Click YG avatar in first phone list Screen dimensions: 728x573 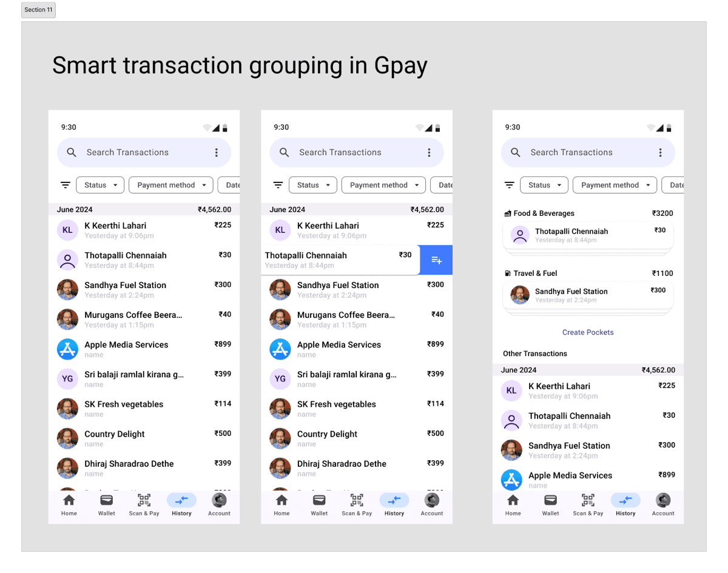click(67, 379)
